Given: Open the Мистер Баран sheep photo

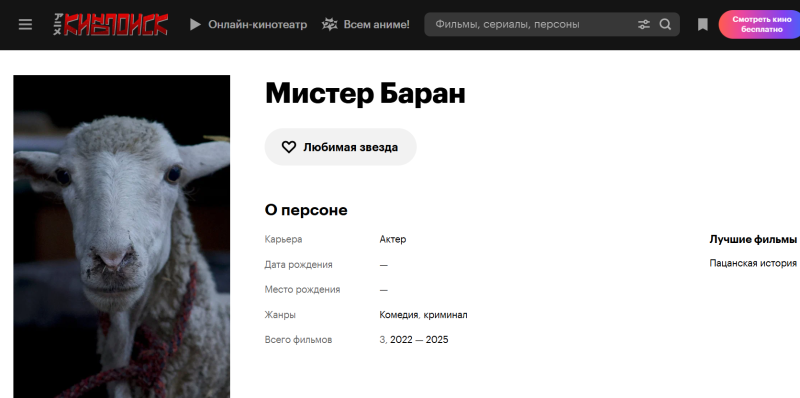Looking at the screenshot, I should pyautogui.click(x=121, y=236).
